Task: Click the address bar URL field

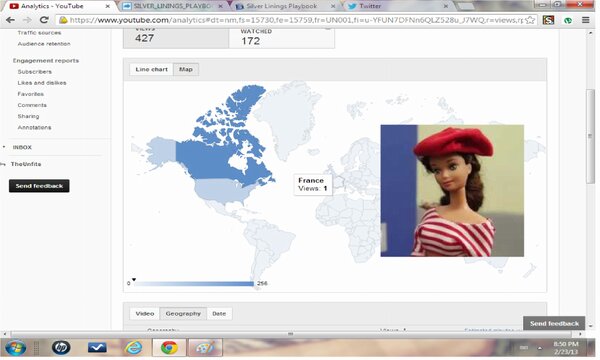Action: click(x=295, y=20)
